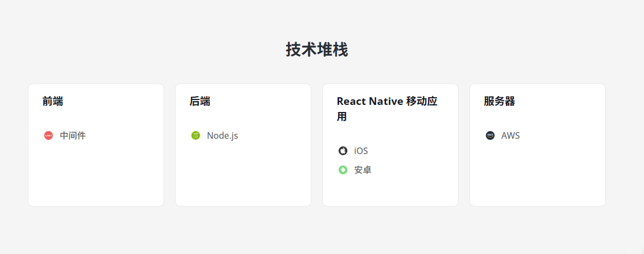The width and height of the screenshot is (644, 254).
Task: Click empty space inside the 前端 card
Action: [96, 175]
